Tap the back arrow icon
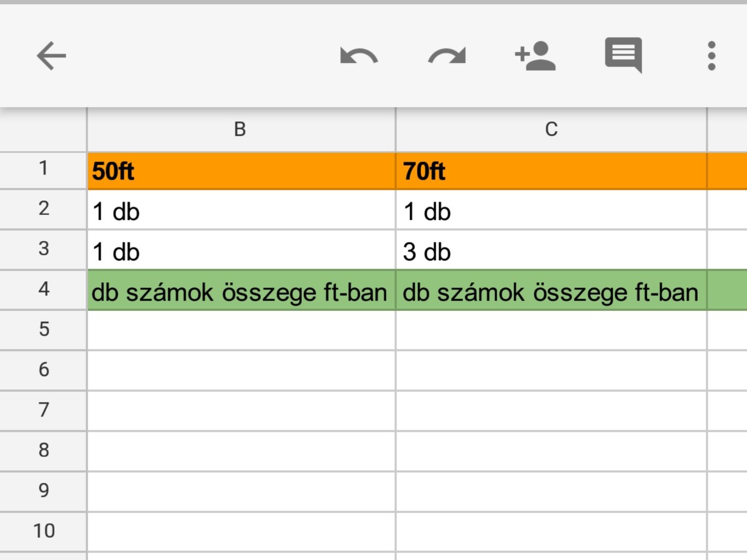Screen dimensions: 747x560 [x=51, y=56]
